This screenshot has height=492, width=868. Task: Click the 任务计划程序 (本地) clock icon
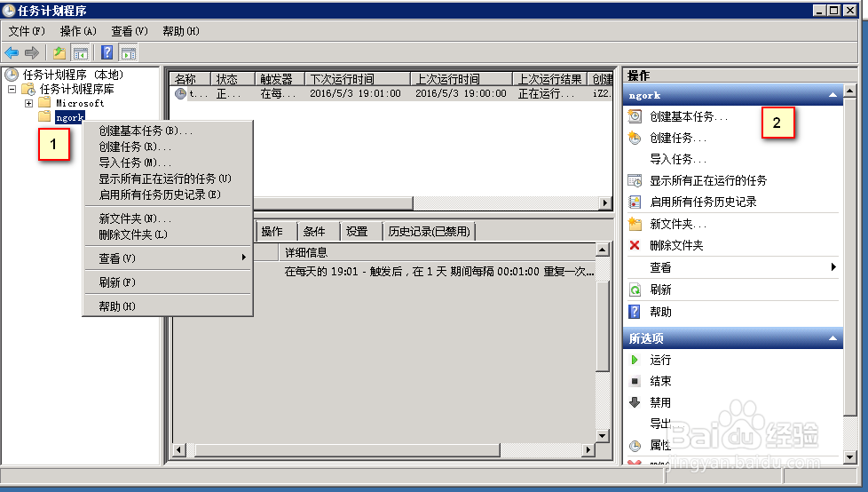[12, 75]
